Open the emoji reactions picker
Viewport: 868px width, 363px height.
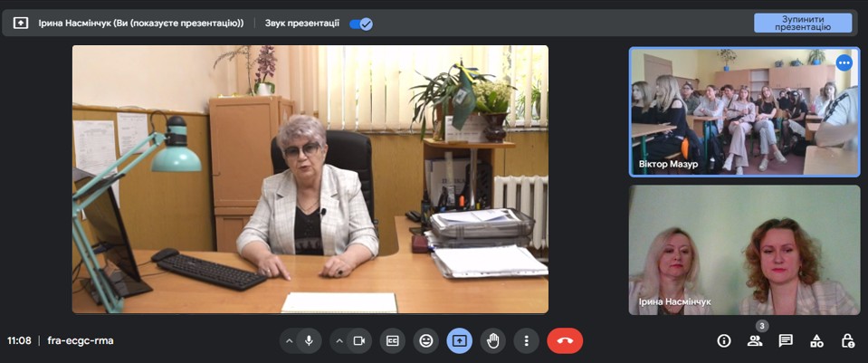click(x=425, y=341)
